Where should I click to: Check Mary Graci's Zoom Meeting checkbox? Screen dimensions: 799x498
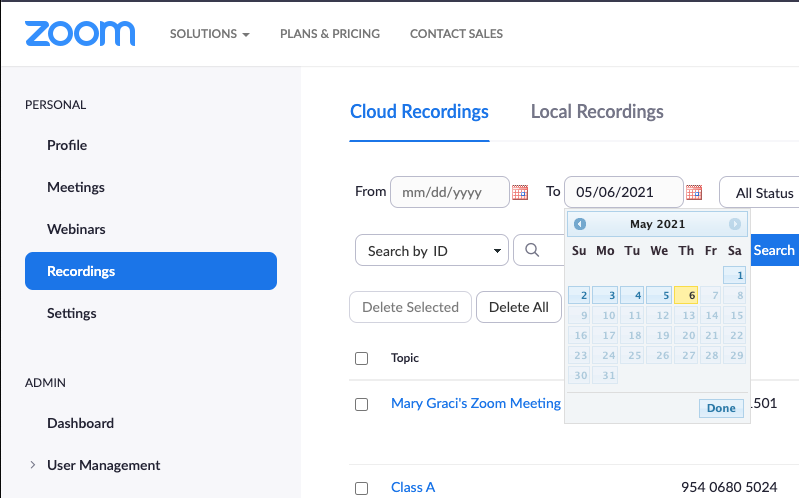(x=362, y=404)
